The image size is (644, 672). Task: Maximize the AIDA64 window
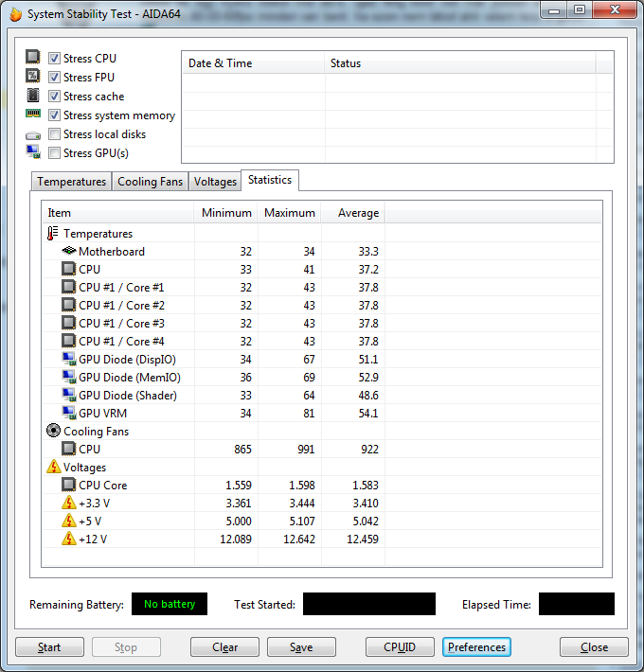[580, 10]
